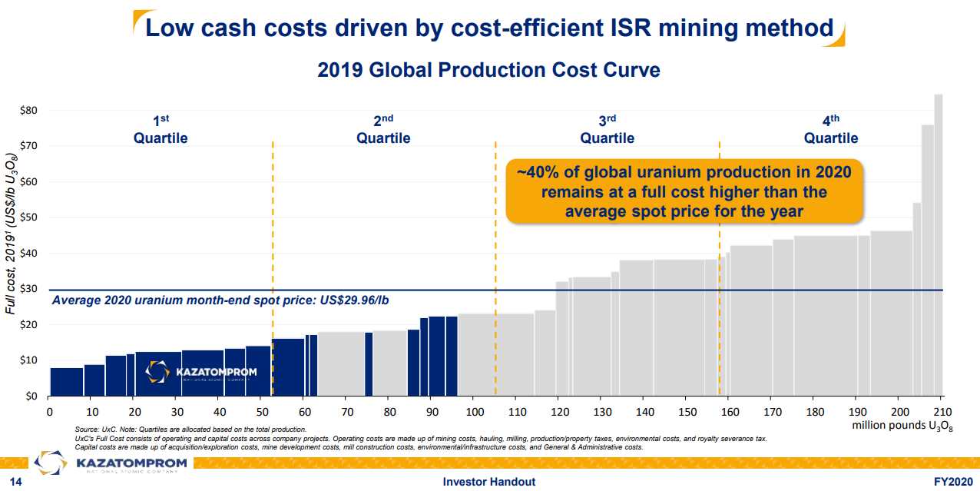Select the 1st Quartile label

tap(161, 130)
